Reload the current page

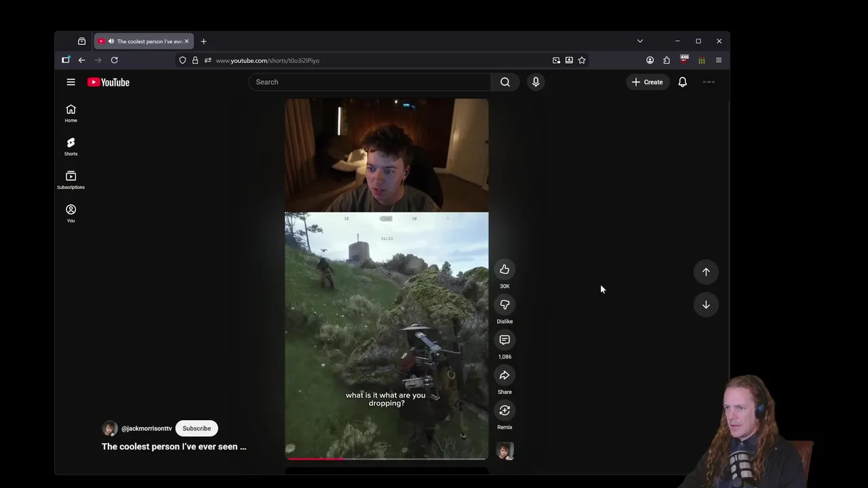[114, 60]
